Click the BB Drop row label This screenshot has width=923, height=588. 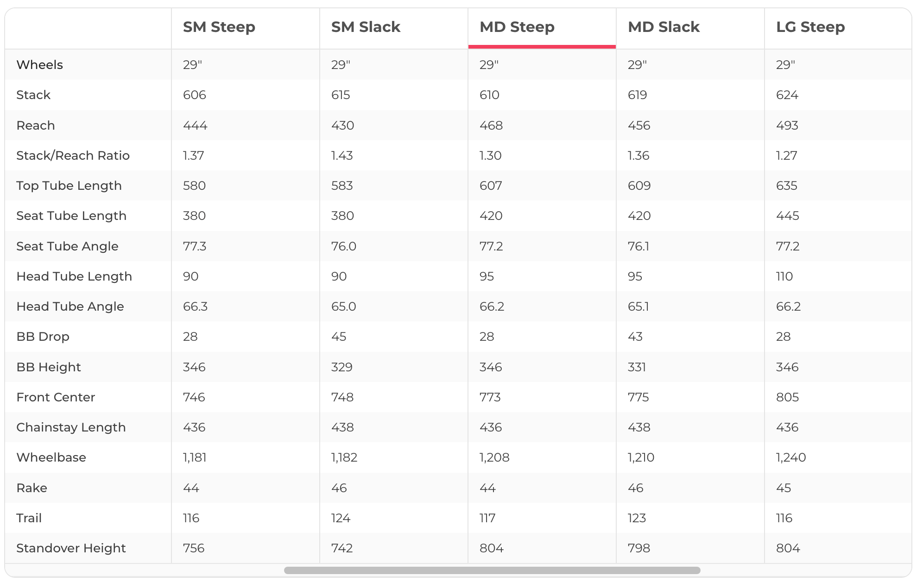click(43, 337)
